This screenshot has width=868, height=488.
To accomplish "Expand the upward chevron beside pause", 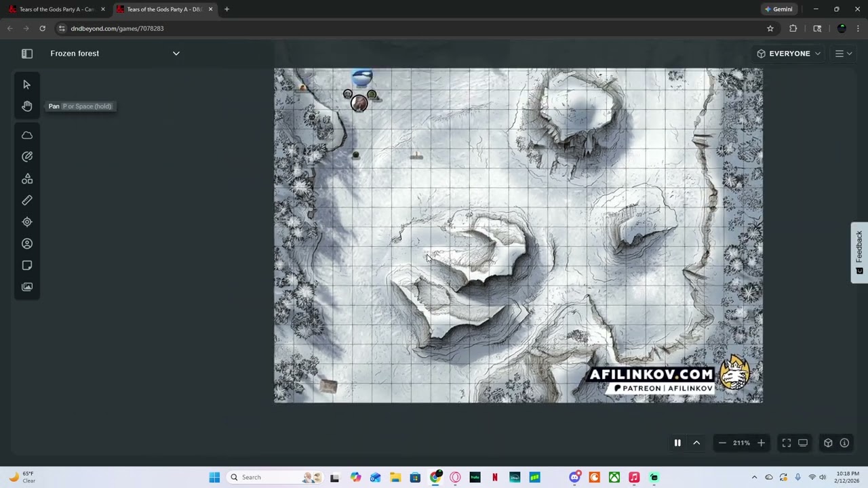I will (696, 443).
